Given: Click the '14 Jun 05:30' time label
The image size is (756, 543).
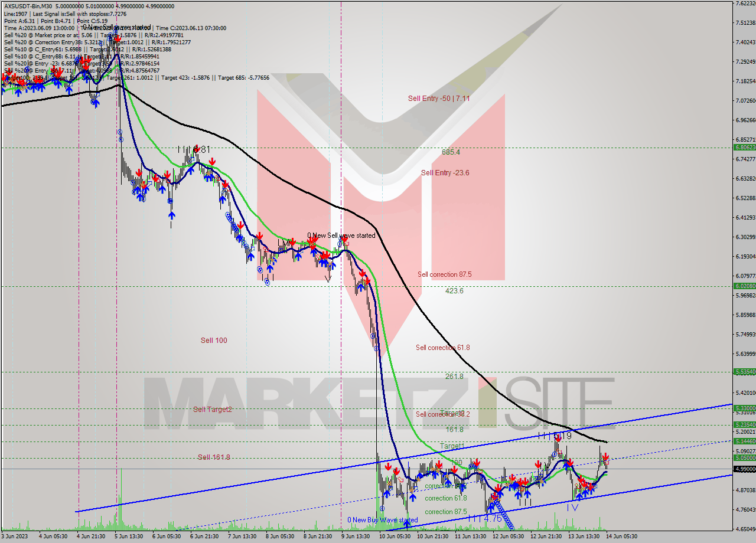Looking at the screenshot, I should coord(621,537).
